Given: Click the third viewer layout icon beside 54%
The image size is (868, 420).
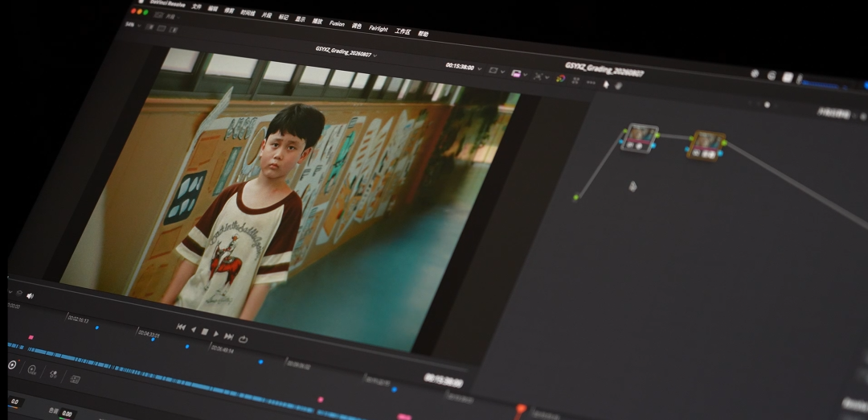Looking at the screenshot, I should tap(173, 31).
